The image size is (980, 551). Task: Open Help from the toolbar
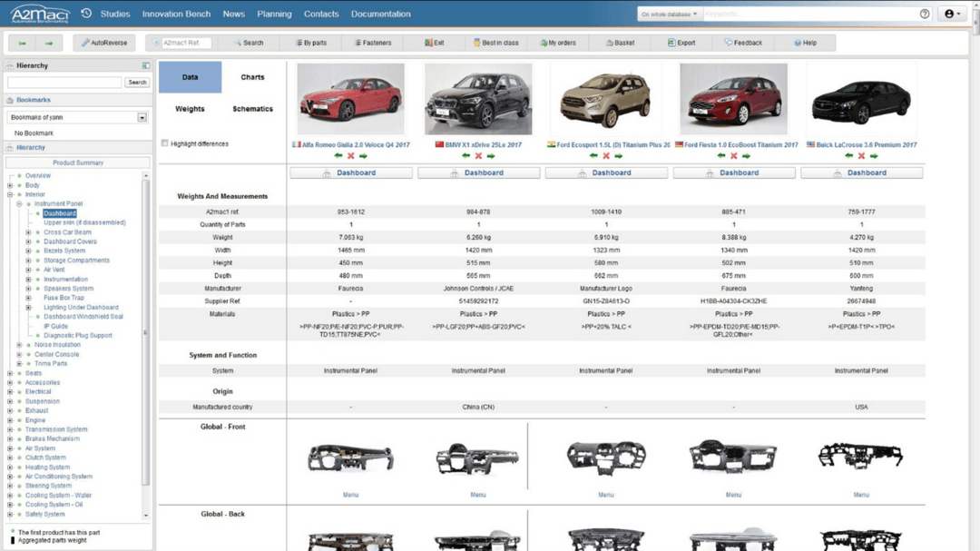(805, 44)
